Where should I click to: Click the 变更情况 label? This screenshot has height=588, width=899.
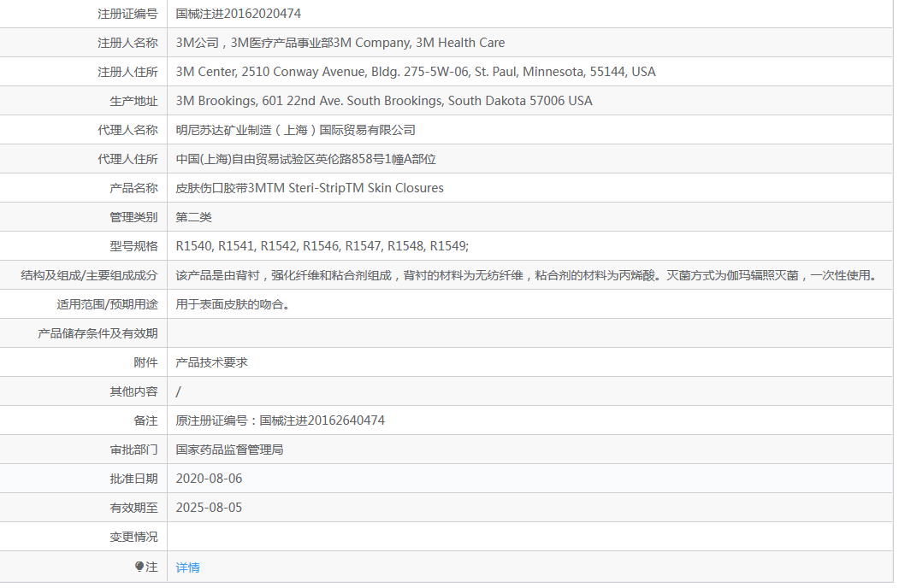pyautogui.click(x=133, y=537)
